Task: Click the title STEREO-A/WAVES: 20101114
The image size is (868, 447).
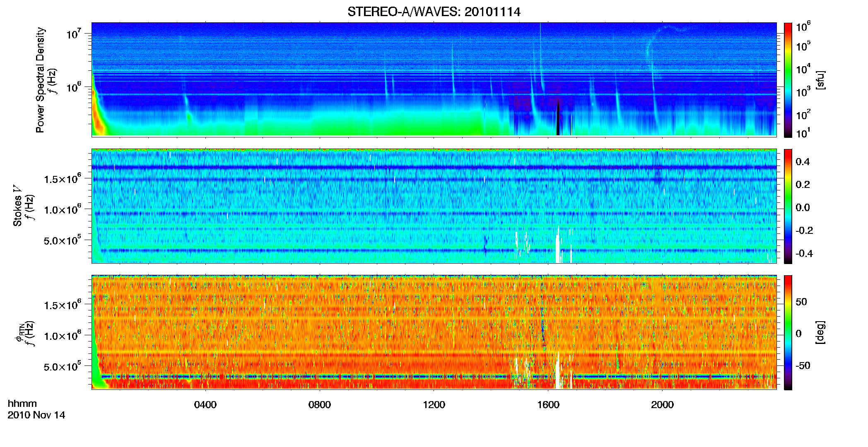Action: [x=434, y=12]
